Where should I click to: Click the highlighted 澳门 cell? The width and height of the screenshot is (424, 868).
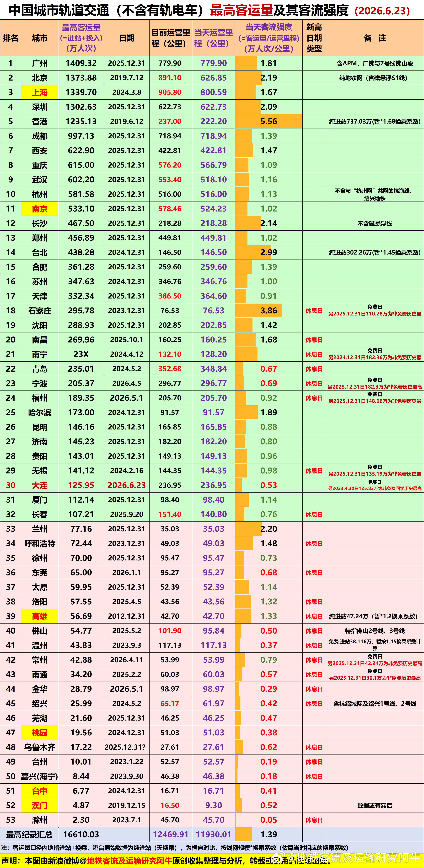(x=40, y=805)
